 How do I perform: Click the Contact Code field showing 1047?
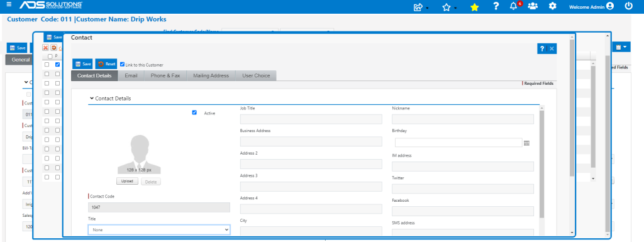tap(159, 207)
